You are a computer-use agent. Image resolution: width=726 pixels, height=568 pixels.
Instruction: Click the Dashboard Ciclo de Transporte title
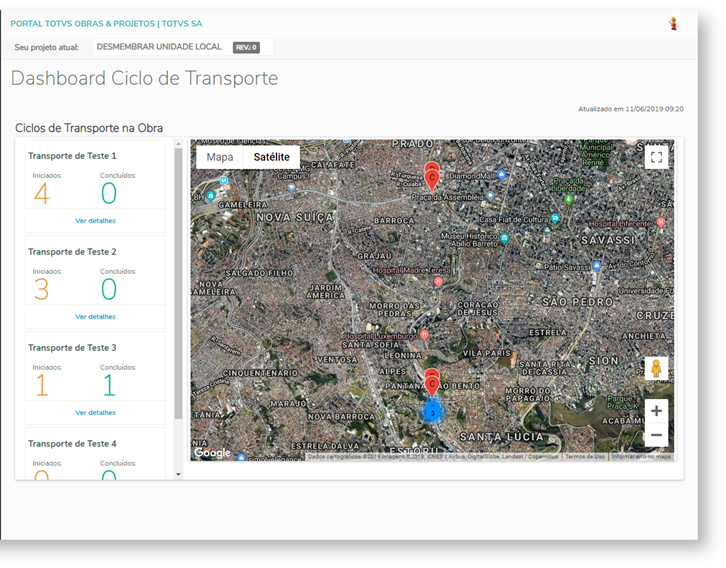pyautogui.click(x=144, y=78)
